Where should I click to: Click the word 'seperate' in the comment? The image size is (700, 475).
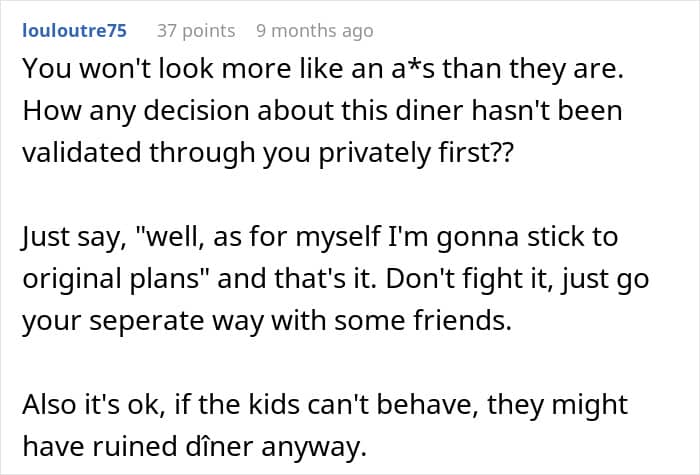point(146,321)
